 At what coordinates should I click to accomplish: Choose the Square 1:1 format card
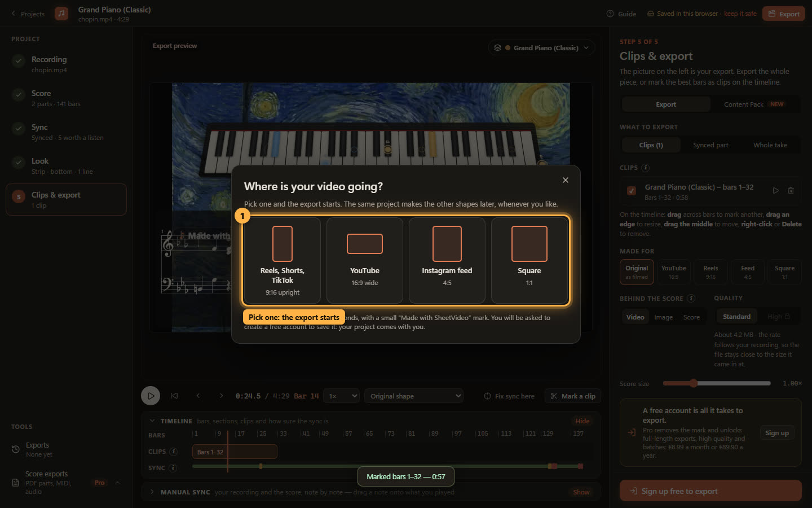pyautogui.click(x=529, y=260)
